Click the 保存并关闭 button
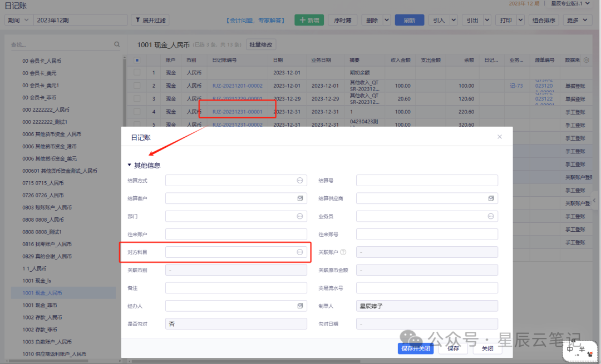Image resolution: width=601 pixels, height=364 pixels. [416, 348]
